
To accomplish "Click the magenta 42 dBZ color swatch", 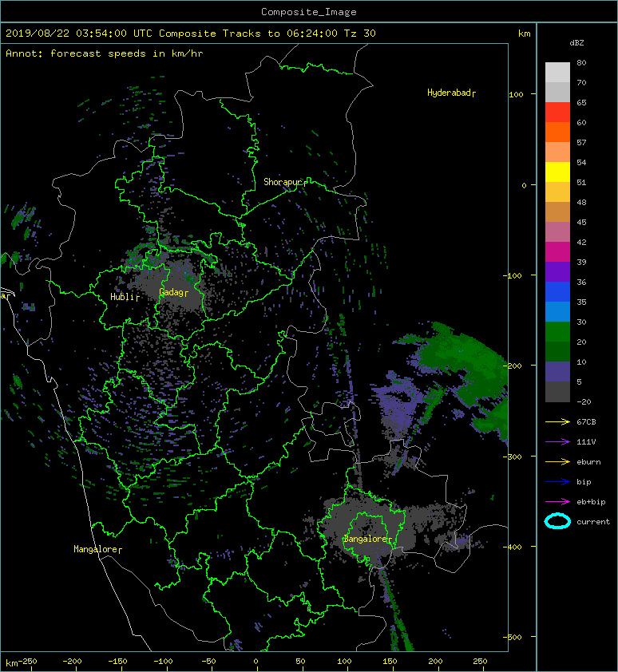I will click(x=557, y=251).
